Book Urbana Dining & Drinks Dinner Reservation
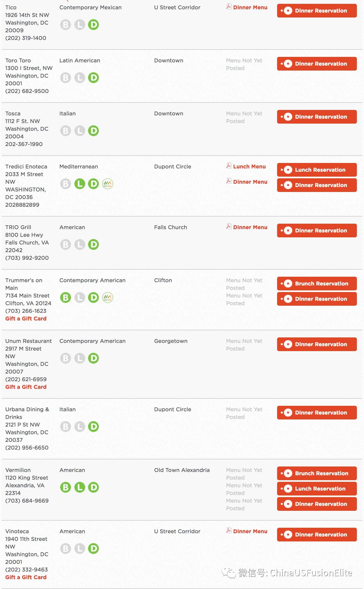The width and height of the screenshot is (364, 589). 317,413
